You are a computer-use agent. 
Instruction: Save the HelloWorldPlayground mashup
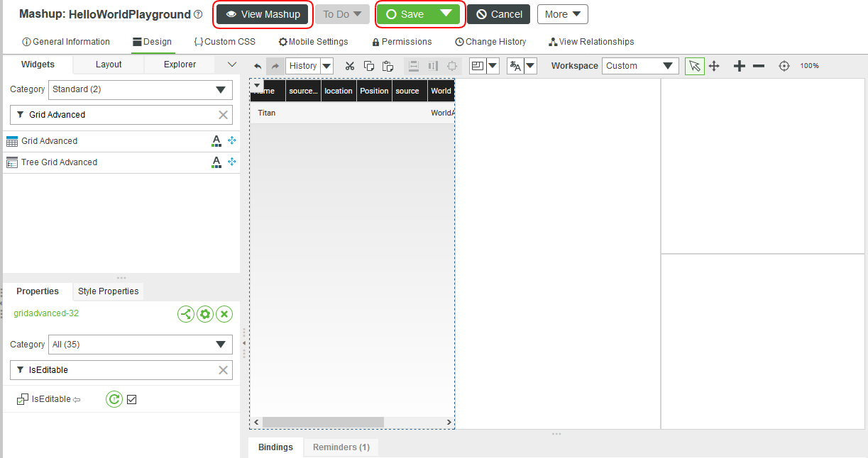tap(412, 13)
